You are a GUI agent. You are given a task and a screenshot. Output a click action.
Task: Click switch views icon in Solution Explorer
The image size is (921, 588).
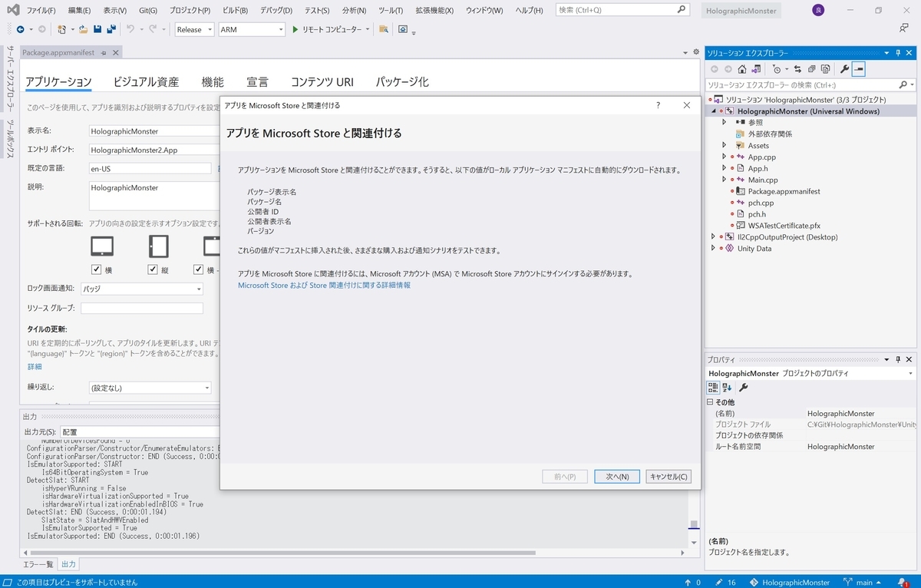pyautogui.click(x=756, y=69)
